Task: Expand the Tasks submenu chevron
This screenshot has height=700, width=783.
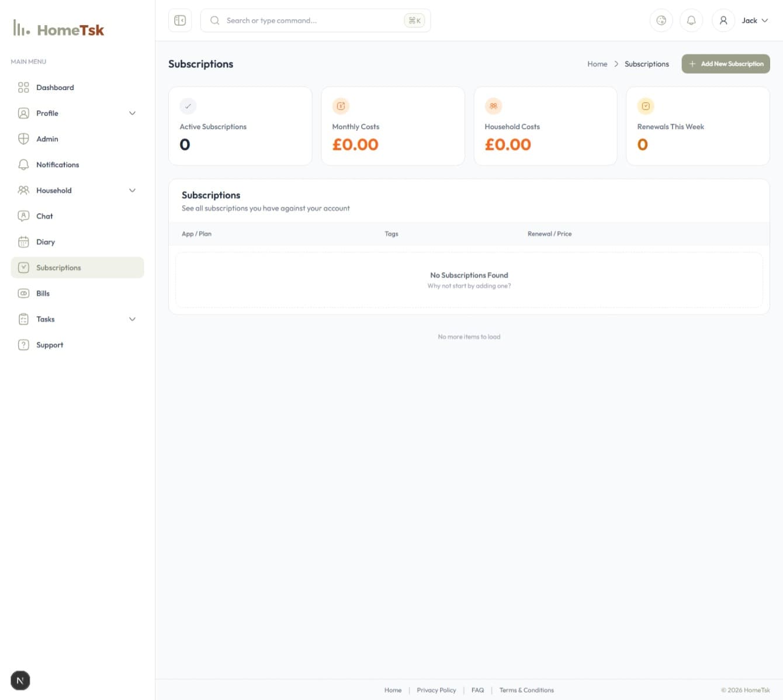Action: pos(132,319)
